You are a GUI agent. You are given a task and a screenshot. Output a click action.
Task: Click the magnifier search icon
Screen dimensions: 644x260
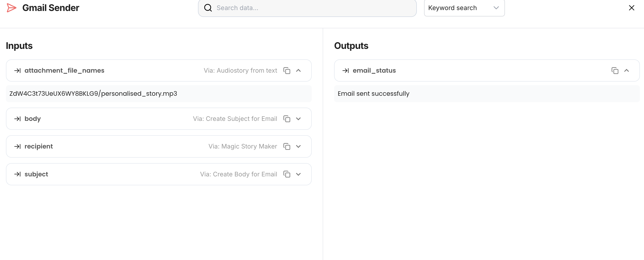click(x=208, y=8)
